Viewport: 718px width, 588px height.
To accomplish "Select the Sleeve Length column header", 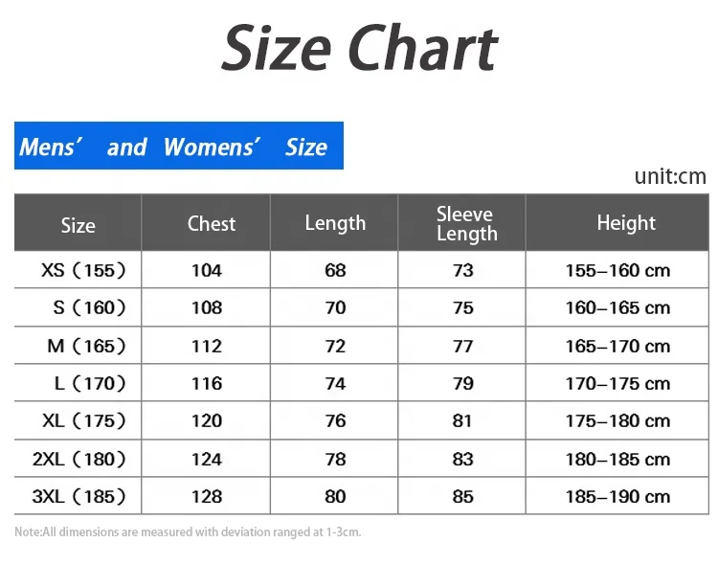I will tap(466, 223).
